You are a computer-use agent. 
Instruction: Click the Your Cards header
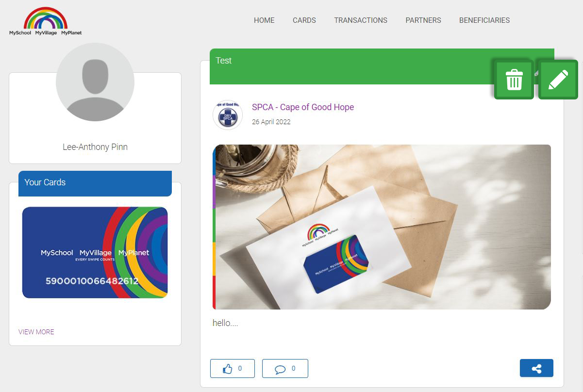pos(95,183)
